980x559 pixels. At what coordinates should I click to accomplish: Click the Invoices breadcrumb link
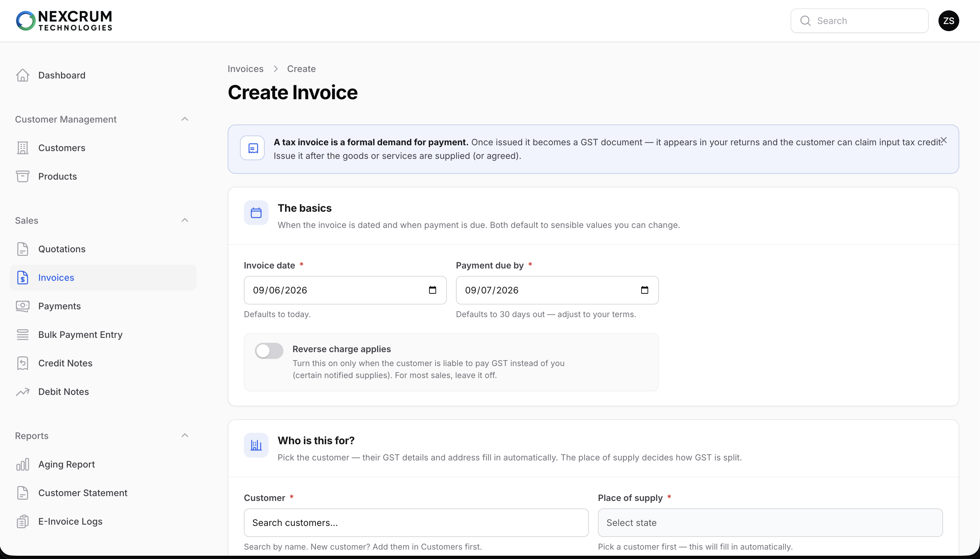(x=245, y=69)
